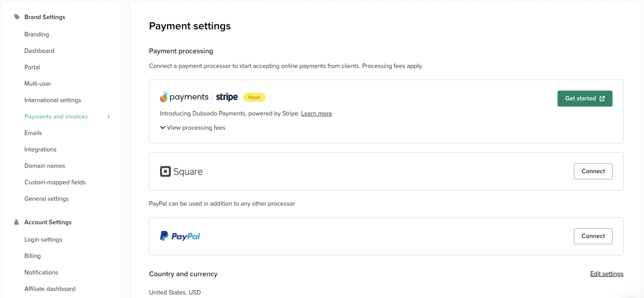Click the yellow New! badge
Screen dimensions: 644x298
(x=254, y=97)
